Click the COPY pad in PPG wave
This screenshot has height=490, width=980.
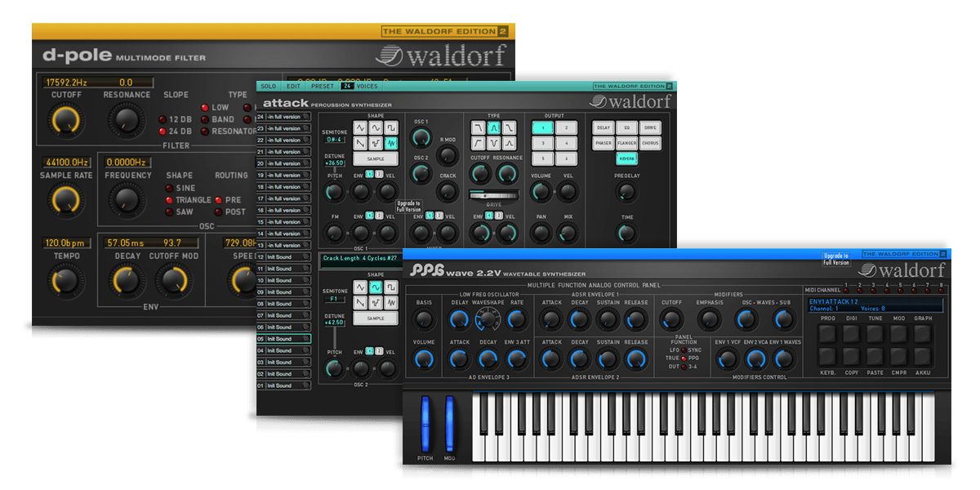coord(852,357)
